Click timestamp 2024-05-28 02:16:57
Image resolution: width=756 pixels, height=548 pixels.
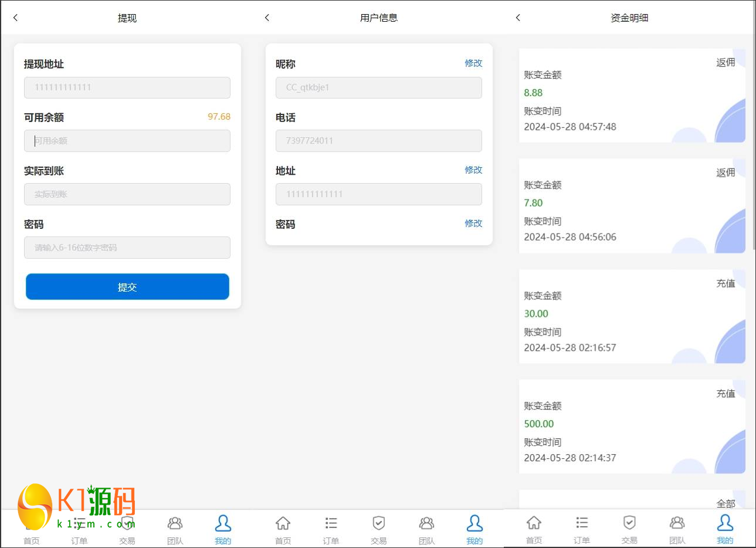(x=570, y=348)
